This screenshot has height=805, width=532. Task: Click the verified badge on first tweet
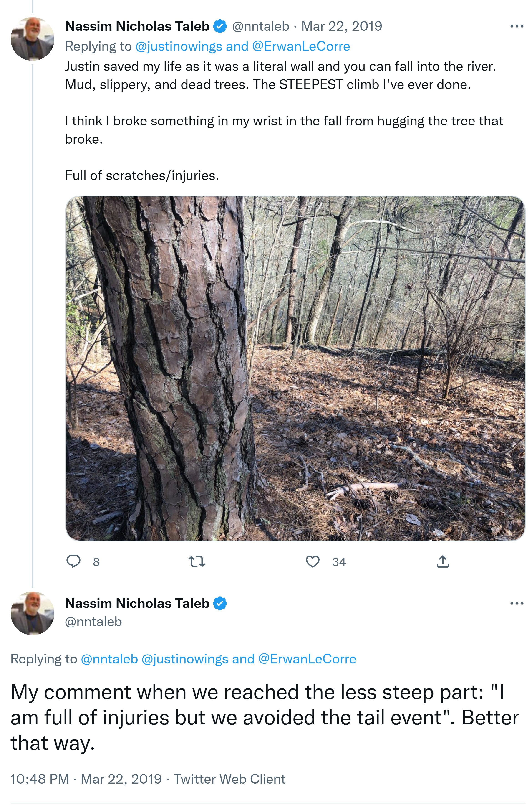220,26
